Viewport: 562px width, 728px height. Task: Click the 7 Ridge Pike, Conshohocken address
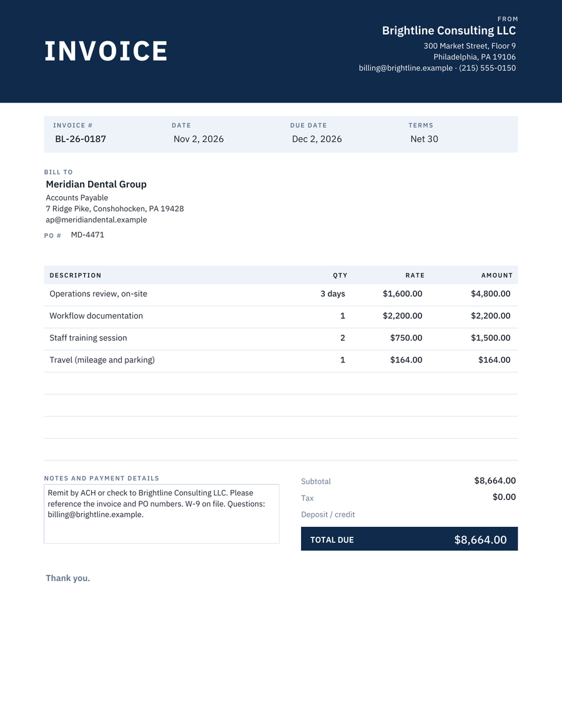click(115, 209)
